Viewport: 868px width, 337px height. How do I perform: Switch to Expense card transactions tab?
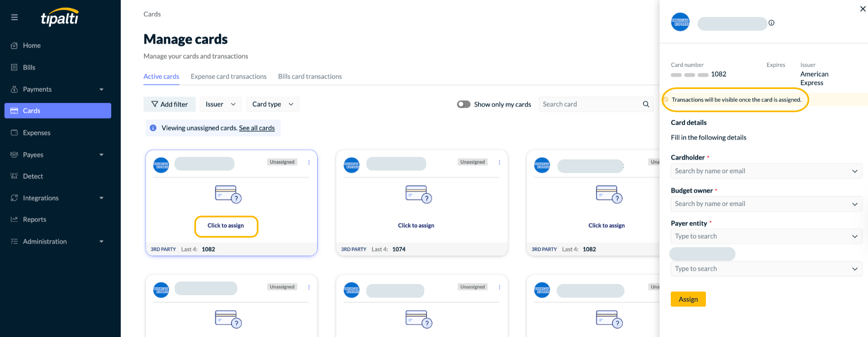pos(228,77)
